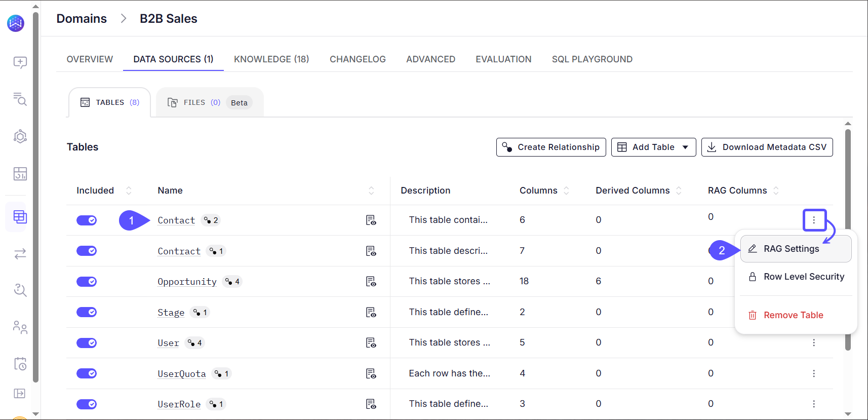Open the UserQuota table link
The width and height of the screenshot is (868, 420).
181,374
